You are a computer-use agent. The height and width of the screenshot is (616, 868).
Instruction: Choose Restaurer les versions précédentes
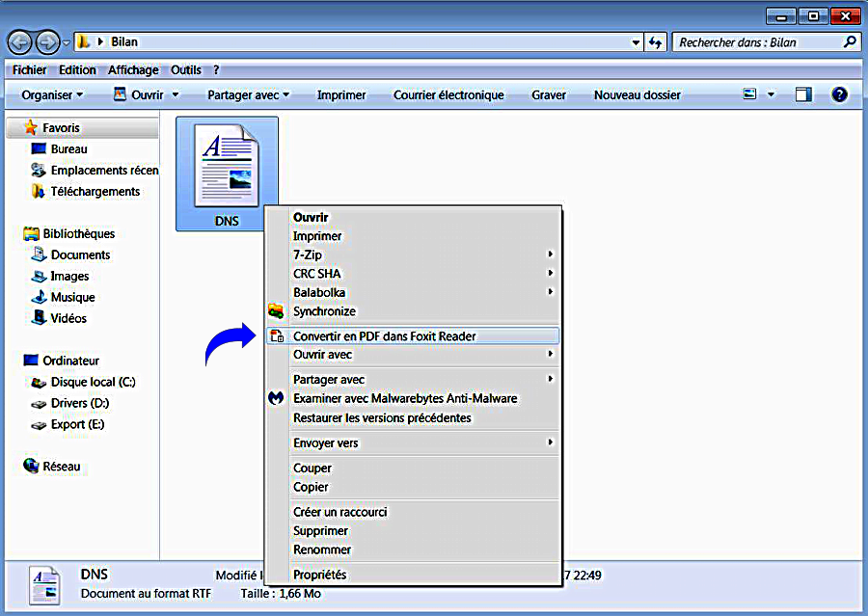point(413,417)
